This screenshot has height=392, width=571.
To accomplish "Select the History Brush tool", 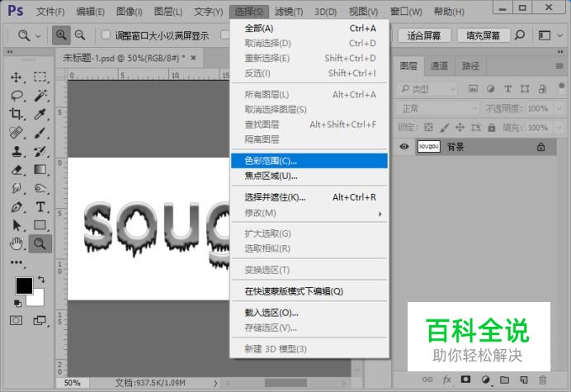I will point(40,151).
